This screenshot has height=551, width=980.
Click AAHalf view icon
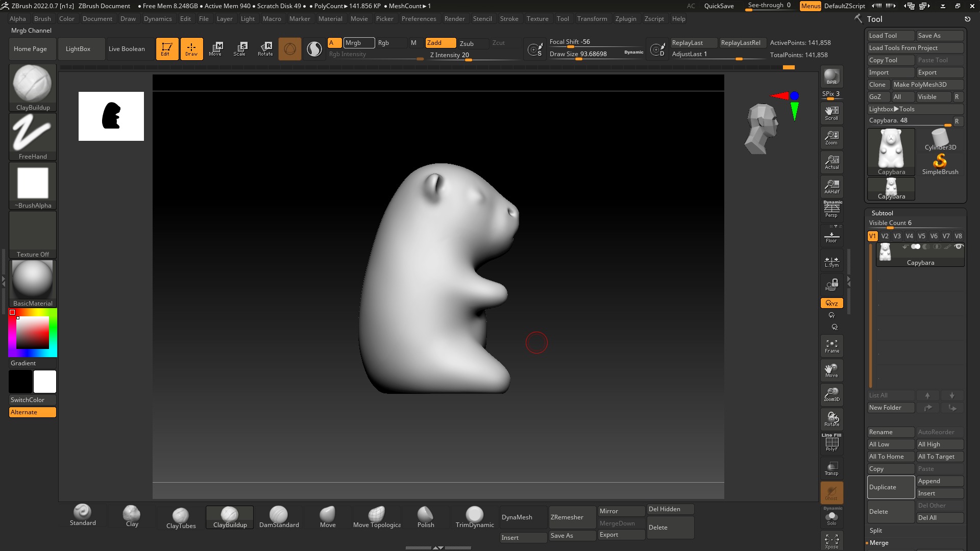[x=831, y=187]
